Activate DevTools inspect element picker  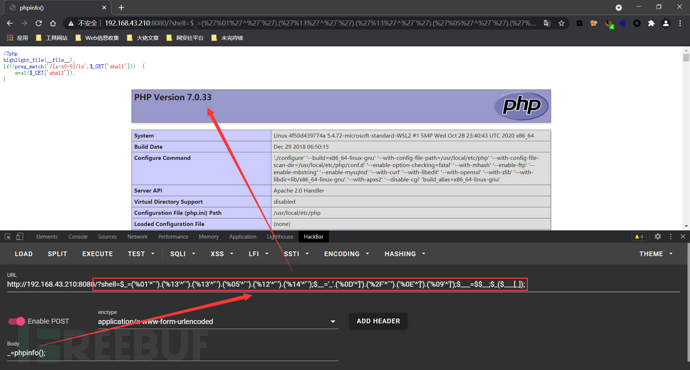click(7, 237)
